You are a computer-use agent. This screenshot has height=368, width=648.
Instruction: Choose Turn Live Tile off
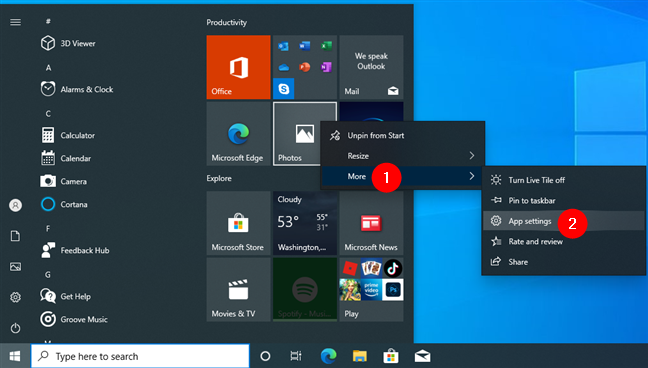tap(564, 180)
